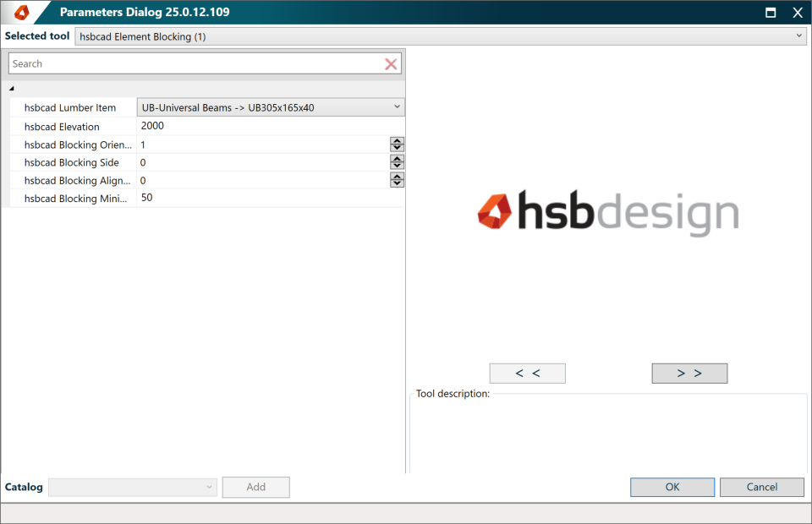This screenshot has width=812, height=524.
Task: Decrease hsbcad Blocking Orientation value
Action: 398,148
